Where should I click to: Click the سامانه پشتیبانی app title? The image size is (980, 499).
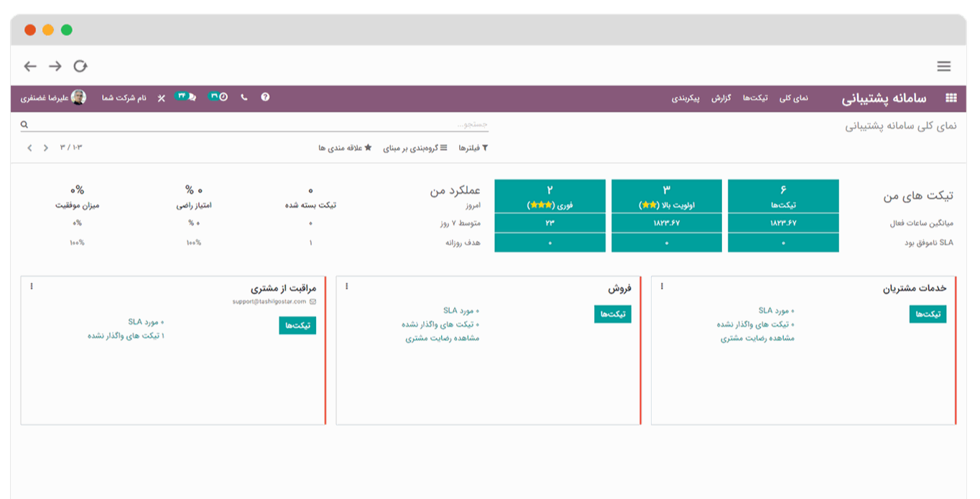tap(884, 98)
